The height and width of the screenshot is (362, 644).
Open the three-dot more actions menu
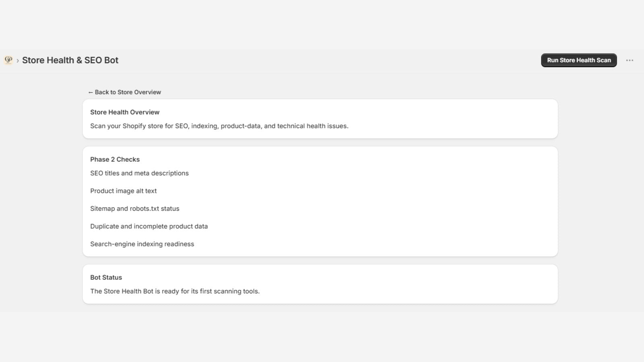pos(630,60)
